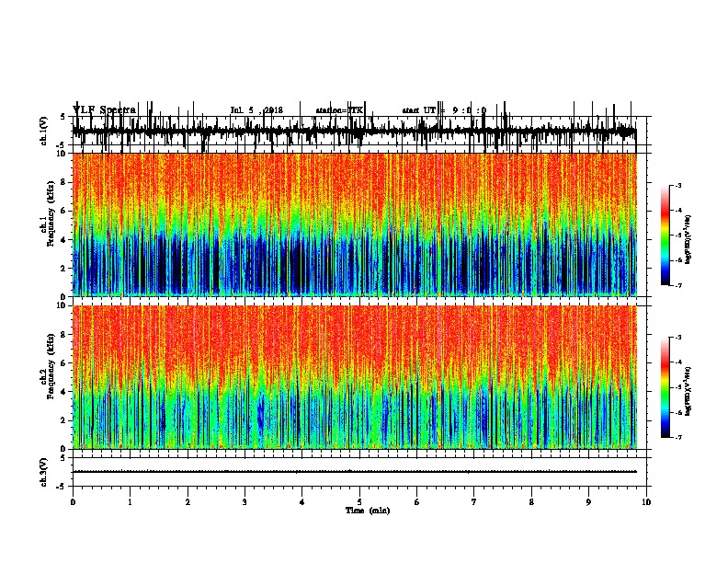
Task: Click the "6" kHz tick of ch.1 spectrogram
Action: pyautogui.click(x=63, y=211)
